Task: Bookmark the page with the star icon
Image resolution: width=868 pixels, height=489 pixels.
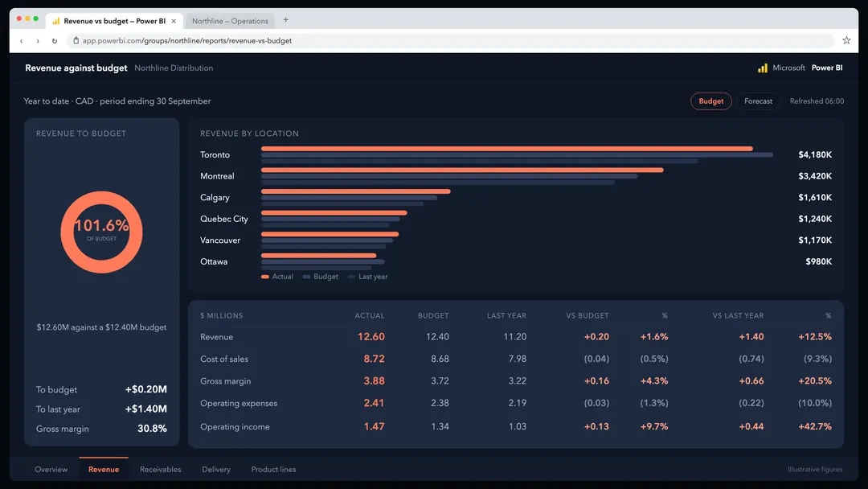Action: 846,40
